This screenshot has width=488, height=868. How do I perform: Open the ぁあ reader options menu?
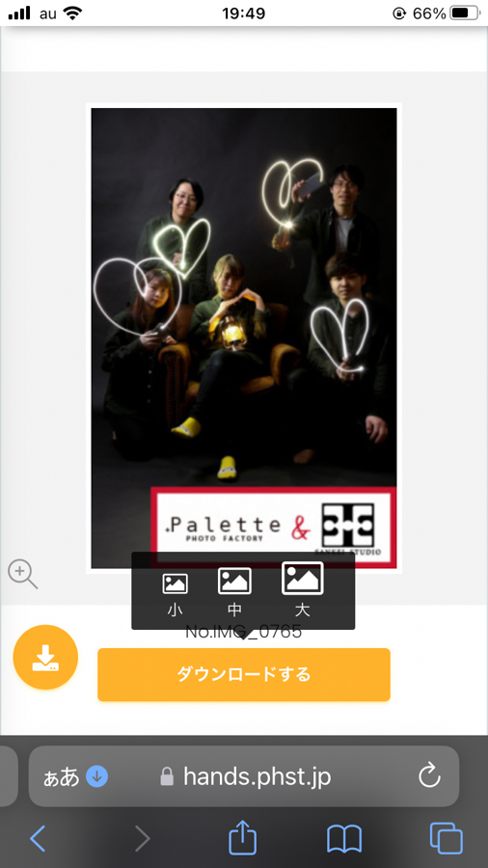tap(62, 777)
